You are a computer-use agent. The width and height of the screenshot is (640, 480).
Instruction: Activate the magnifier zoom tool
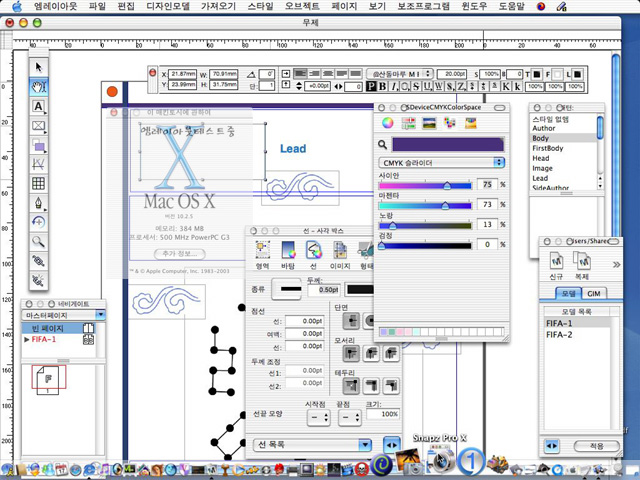39,241
